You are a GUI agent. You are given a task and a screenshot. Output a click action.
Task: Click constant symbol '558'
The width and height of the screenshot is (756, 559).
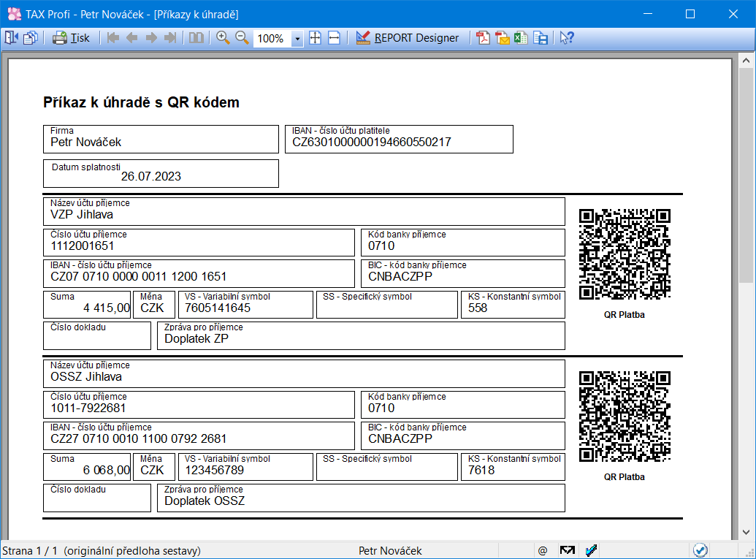click(x=477, y=308)
